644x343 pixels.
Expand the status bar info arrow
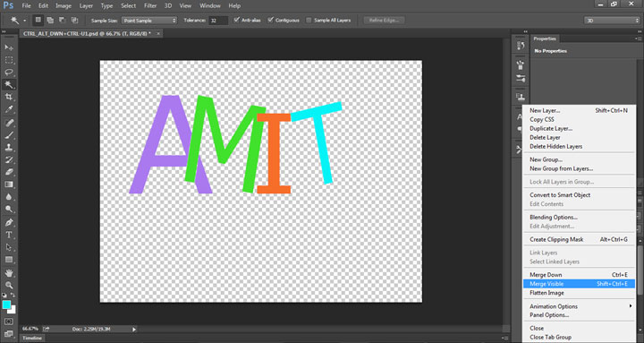point(134,329)
